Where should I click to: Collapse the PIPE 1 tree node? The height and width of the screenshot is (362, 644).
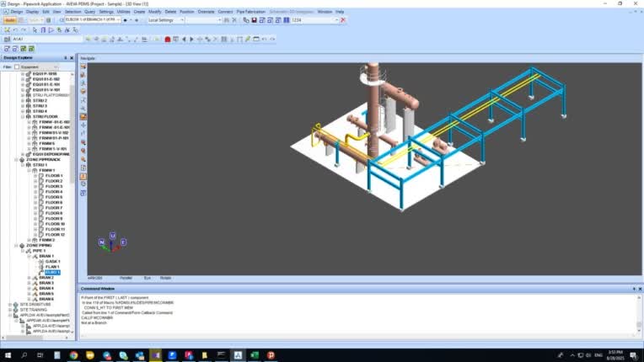(x=23, y=251)
